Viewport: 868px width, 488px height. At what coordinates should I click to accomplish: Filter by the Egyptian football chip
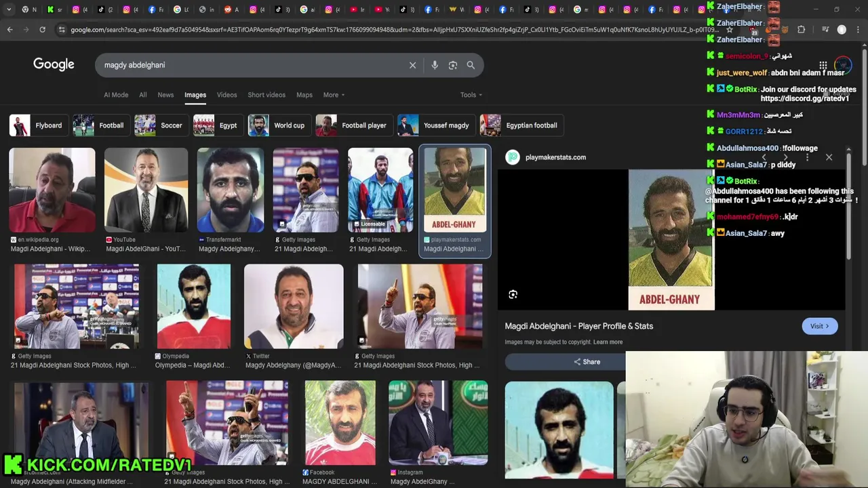[x=521, y=125]
